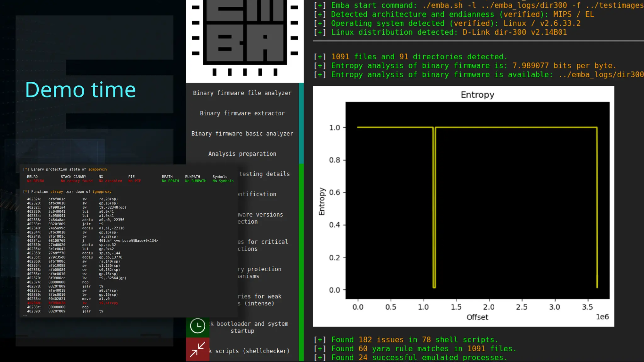This screenshot has width=644, height=362.
Task: Click 'No canary found' status text
Action: point(76,181)
